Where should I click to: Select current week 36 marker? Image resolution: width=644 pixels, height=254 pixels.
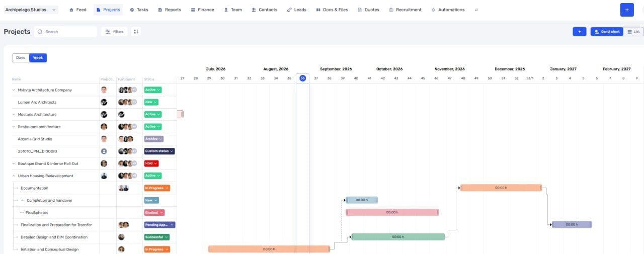point(302,78)
